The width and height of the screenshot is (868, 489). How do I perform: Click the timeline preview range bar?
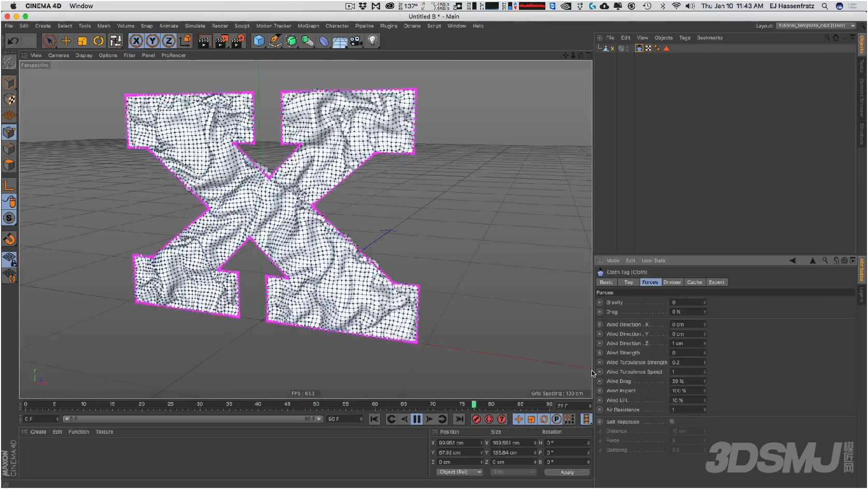[x=193, y=419]
